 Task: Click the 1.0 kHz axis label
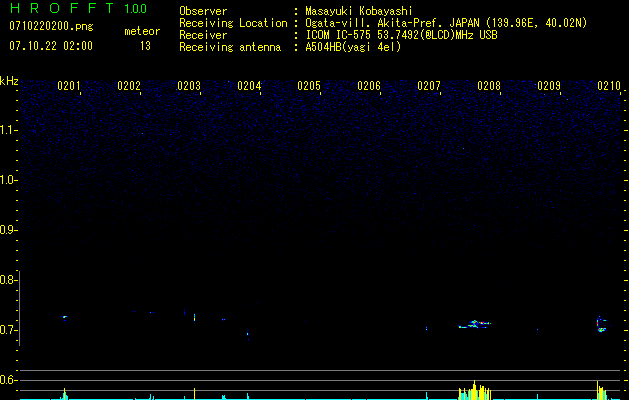pyautogui.click(x=8, y=180)
